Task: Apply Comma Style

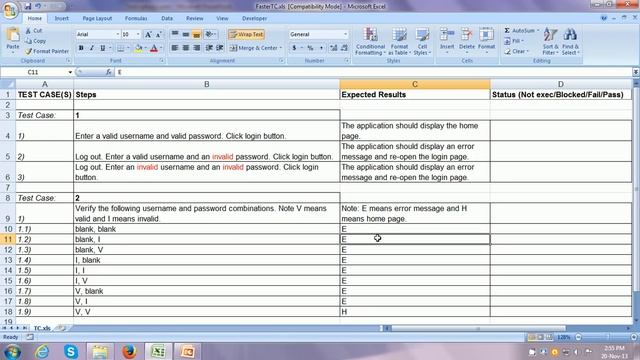Action: click(x=321, y=48)
